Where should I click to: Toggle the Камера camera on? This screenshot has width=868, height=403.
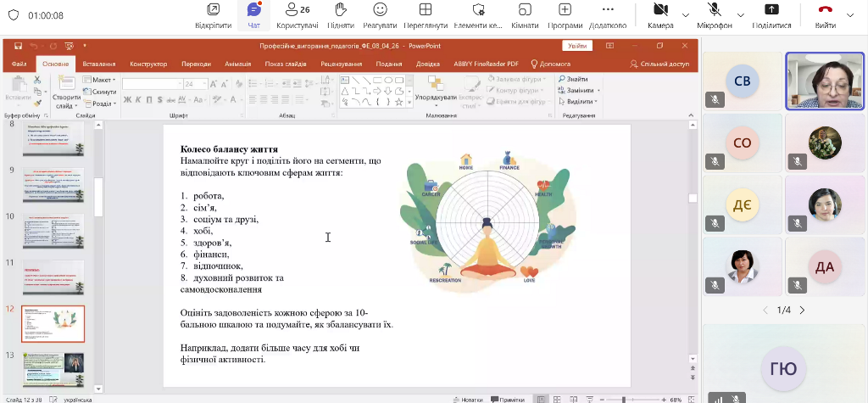pos(660,14)
